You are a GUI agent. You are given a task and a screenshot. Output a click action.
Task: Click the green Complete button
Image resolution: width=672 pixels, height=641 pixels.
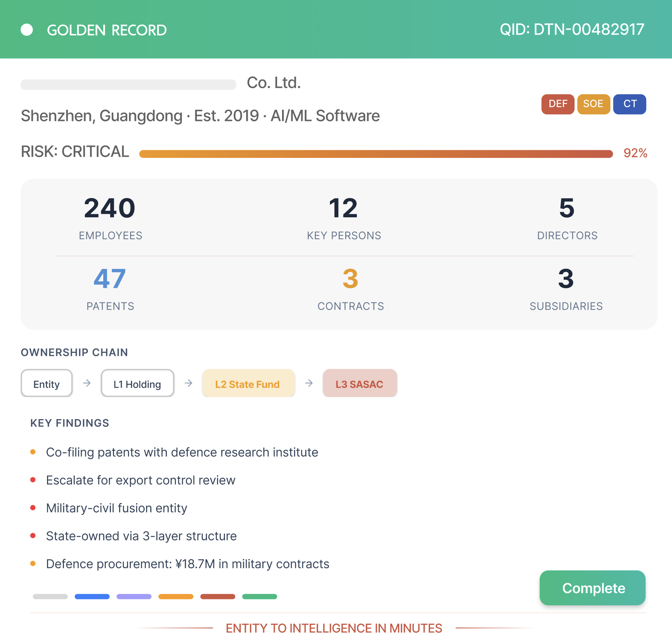click(x=593, y=588)
